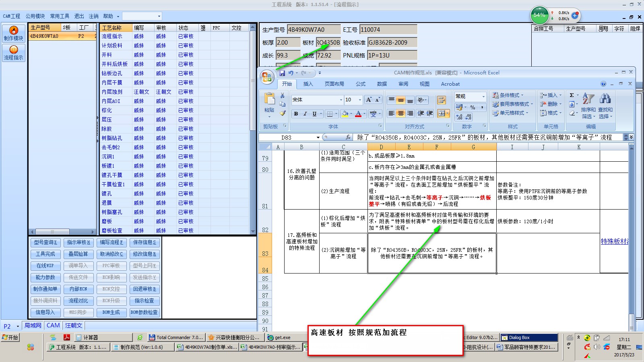Viewport: 644px width, 362px height.
Task: Open the 流程指示 sidebar icon
Action: pyautogui.click(x=14, y=53)
